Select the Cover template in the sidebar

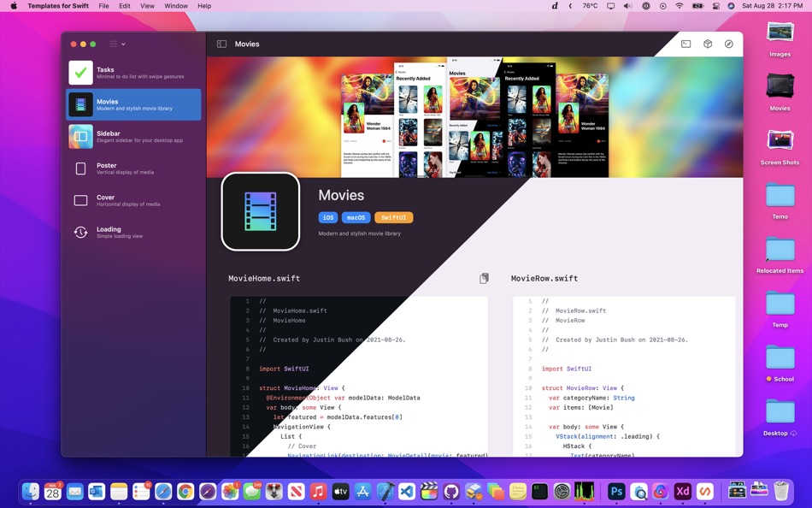point(133,200)
